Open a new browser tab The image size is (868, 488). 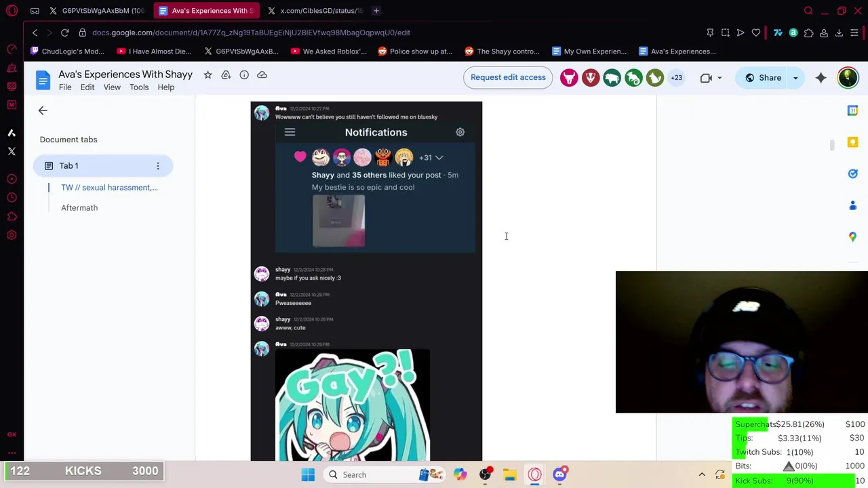(376, 11)
